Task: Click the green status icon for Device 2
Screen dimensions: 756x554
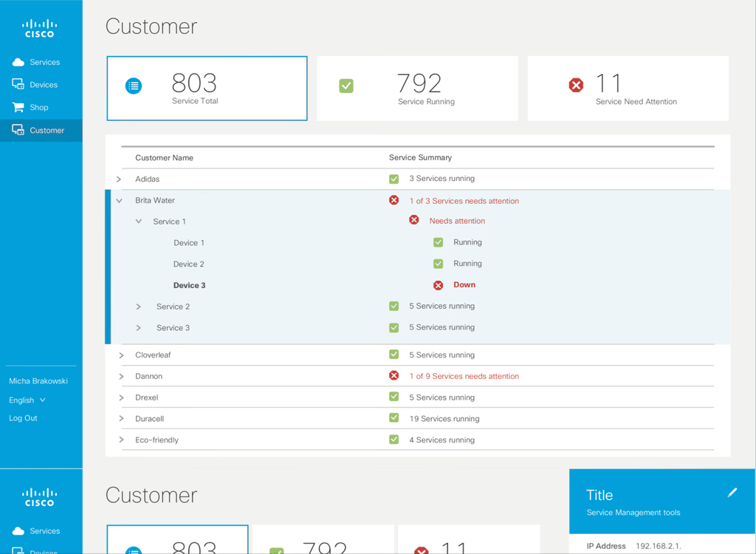Action: pos(438,264)
